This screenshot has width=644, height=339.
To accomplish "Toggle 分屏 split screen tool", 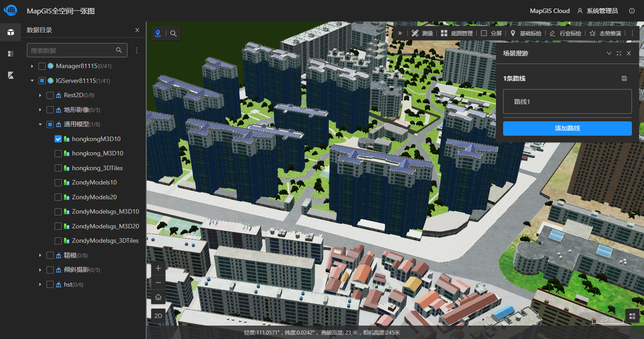I will [491, 33].
